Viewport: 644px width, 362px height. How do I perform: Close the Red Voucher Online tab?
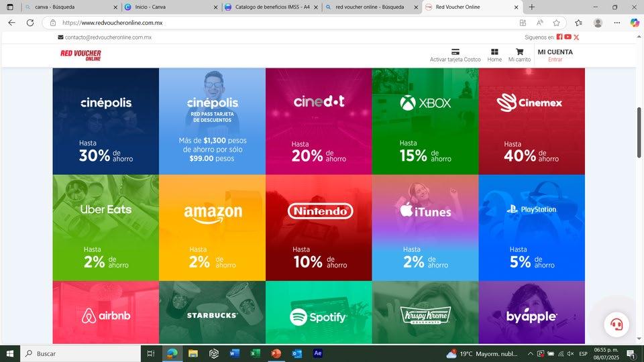517,7
